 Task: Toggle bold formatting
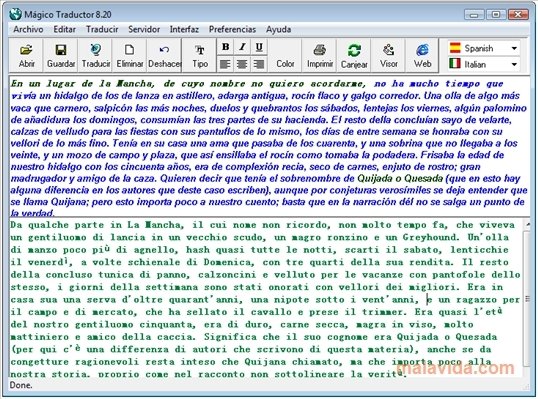pyautogui.click(x=225, y=47)
